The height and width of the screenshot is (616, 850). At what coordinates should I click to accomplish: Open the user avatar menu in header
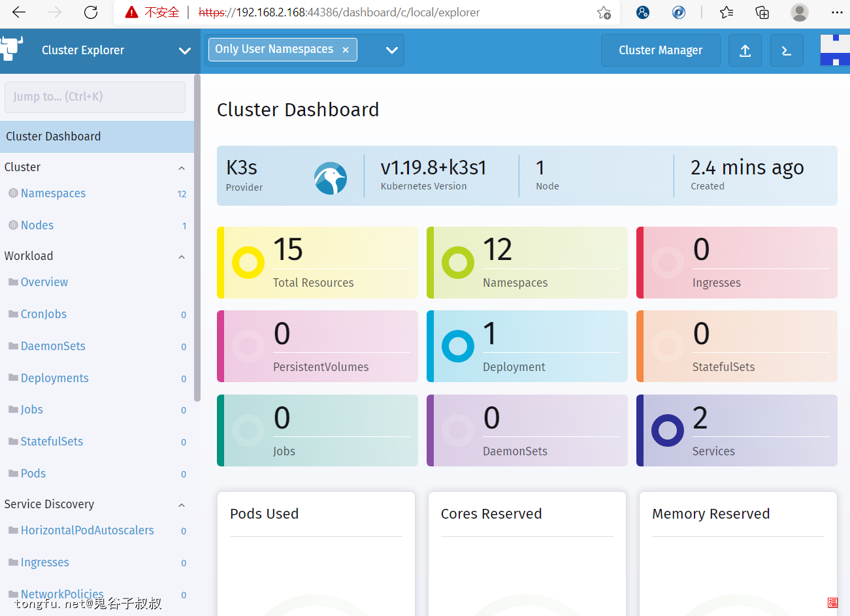pyautogui.click(x=835, y=50)
